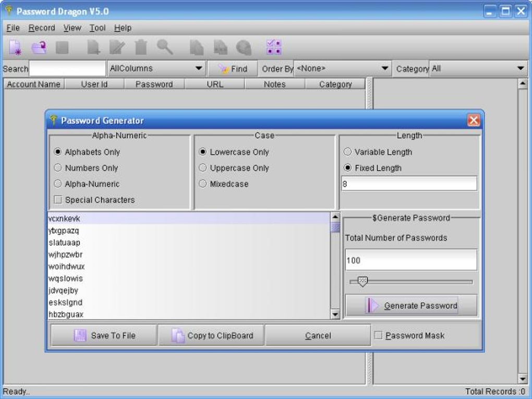Click the greyed Copy documents toolbar icon
The height and width of the screenshot is (399, 532).
(x=197, y=47)
